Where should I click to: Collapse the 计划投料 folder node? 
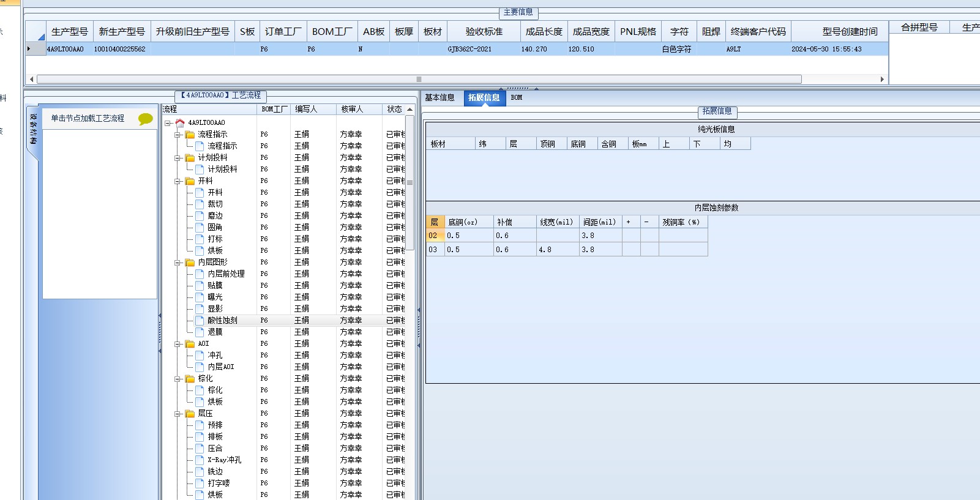tap(178, 158)
